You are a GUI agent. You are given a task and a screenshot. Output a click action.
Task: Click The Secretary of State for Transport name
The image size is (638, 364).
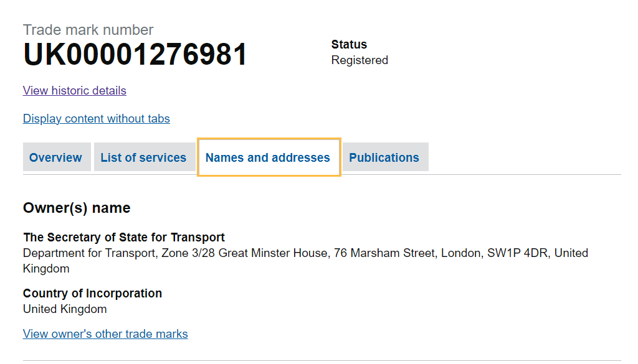pos(124,237)
